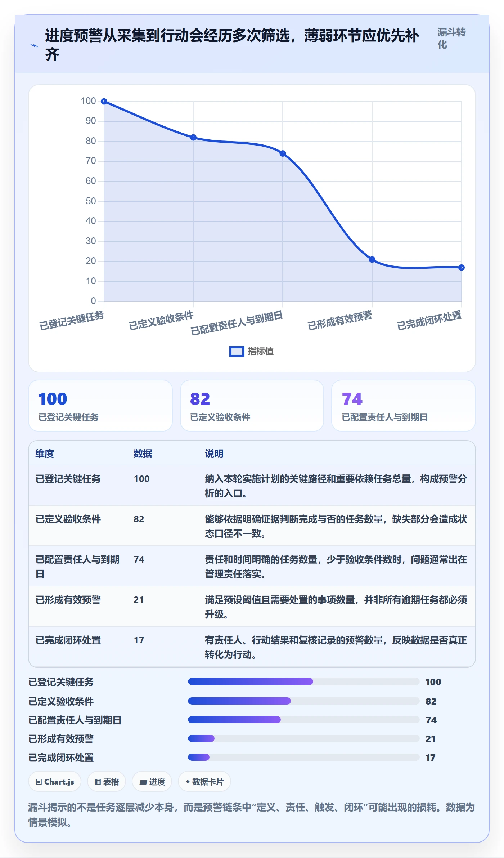This screenshot has width=504, height=858.
Task: Click the 数据卡片 chip
Action: [x=204, y=782]
